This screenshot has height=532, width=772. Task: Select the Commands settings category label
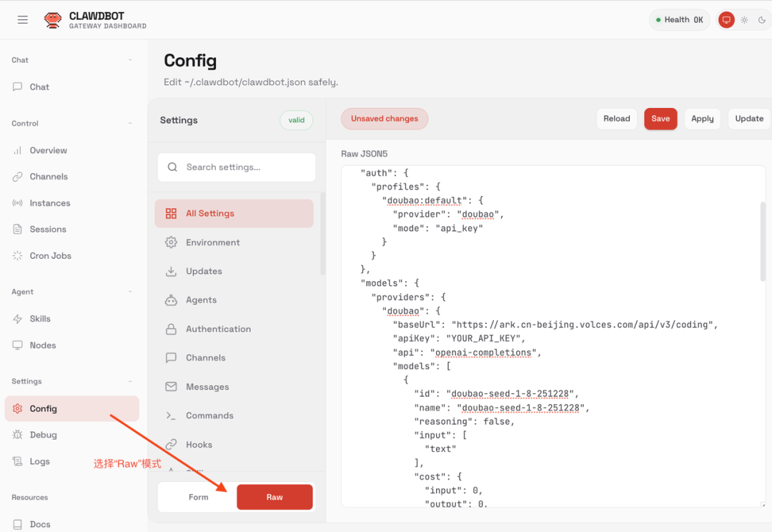point(209,415)
